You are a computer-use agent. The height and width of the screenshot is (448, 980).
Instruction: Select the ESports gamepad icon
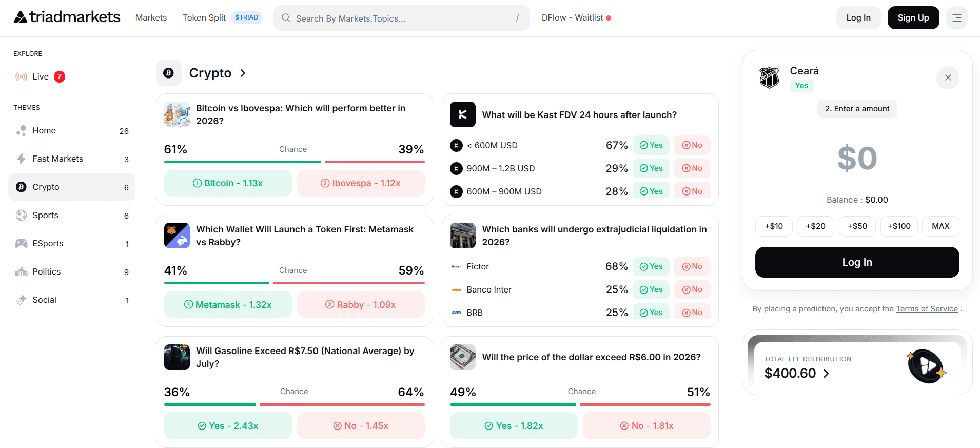click(x=21, y=244)
